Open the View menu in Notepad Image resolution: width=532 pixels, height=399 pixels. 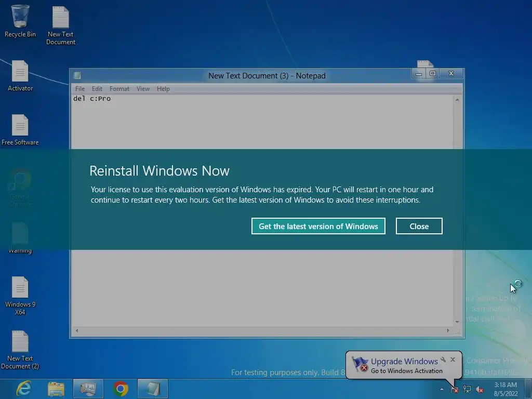143,88
